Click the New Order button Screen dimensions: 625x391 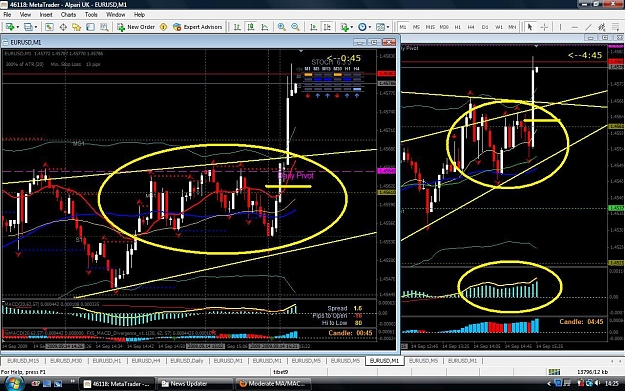click(x=136, y=27)
